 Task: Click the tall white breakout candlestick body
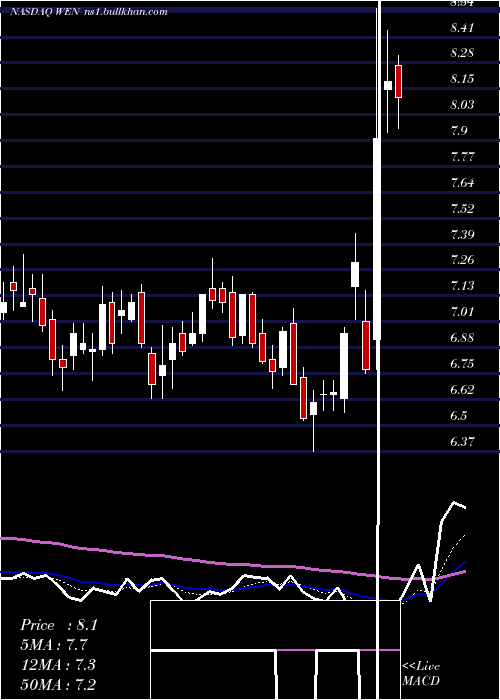(377, 239)
